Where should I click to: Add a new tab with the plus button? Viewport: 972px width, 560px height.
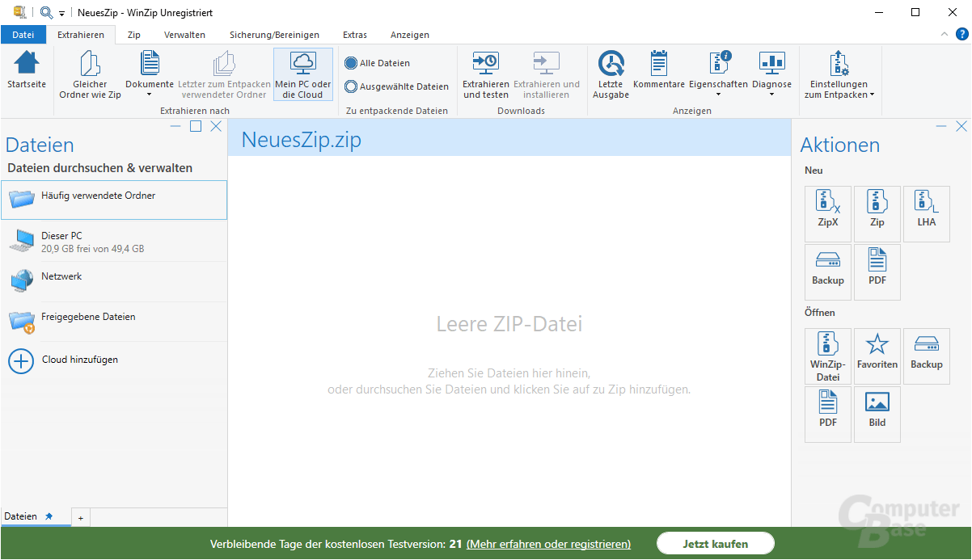(x=80, y=517)
